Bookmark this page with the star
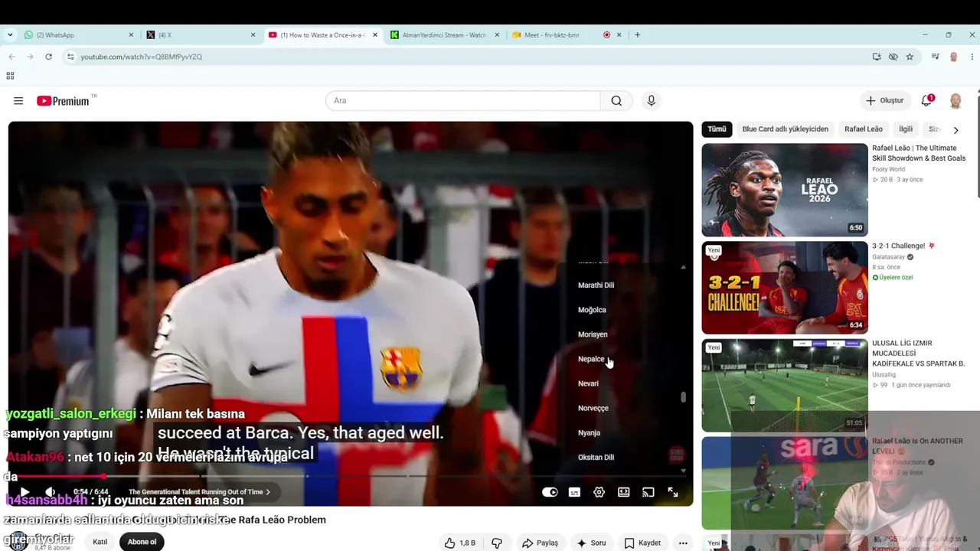 910,57
